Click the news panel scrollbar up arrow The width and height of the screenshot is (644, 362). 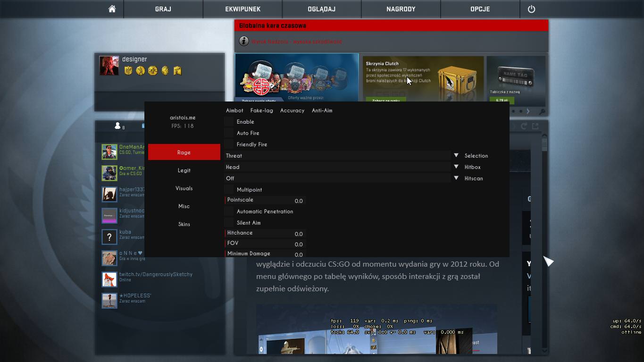(544, 134)
